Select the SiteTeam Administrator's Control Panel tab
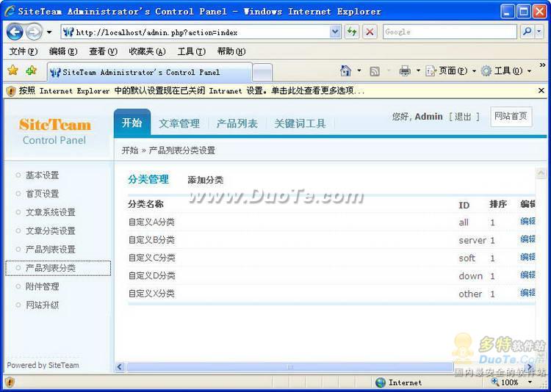This screenshot has height=392, width=551. coord(149,73)
